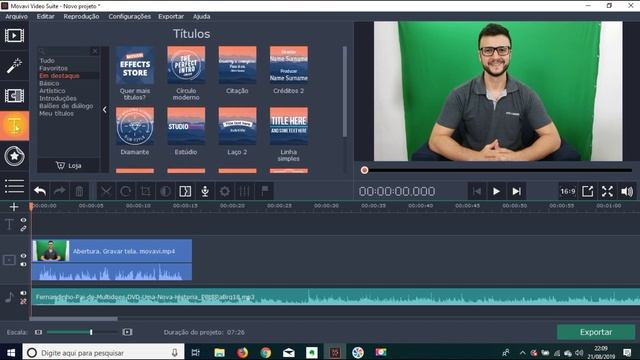Click the Rotate icon
Screen dimensions: 640x360
point(126,191)
